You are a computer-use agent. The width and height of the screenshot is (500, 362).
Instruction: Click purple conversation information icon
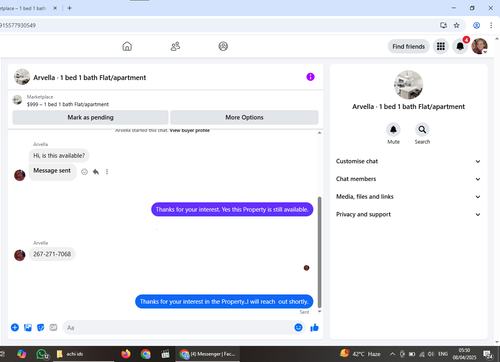310,77
